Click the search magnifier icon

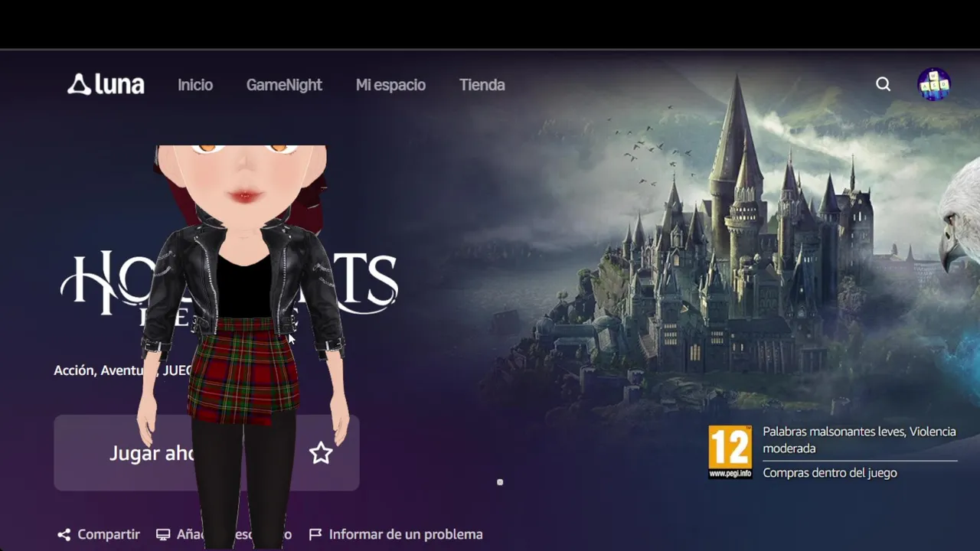pos(884,84)
